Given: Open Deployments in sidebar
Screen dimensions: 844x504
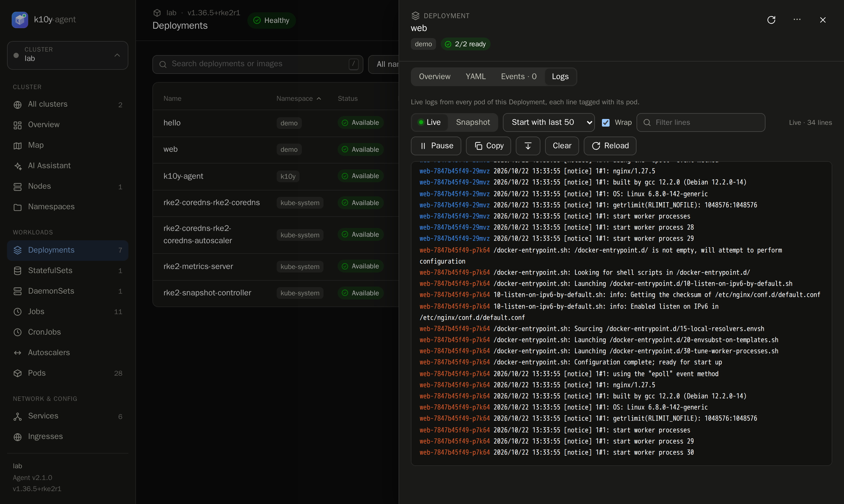Looking at the screenshot, I should tap(68, 250).
